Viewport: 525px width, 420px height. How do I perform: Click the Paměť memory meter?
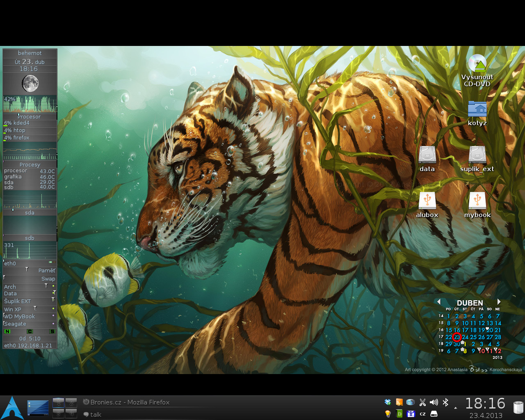[x=30, y=271]
